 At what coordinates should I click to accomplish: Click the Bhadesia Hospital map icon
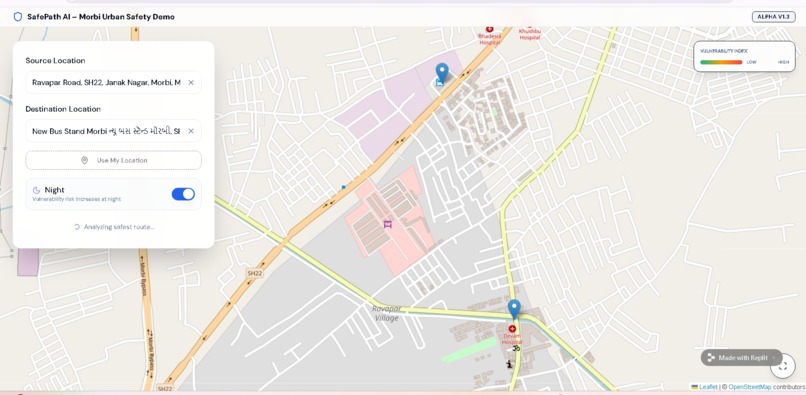[489, 30]
